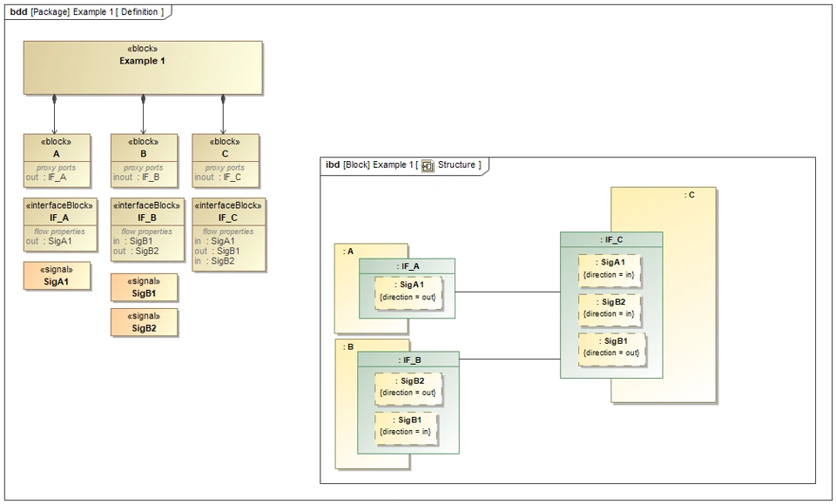Select the SigA1 signal element
This screenshot has width=836, height=504.
(x=57, y=275)
